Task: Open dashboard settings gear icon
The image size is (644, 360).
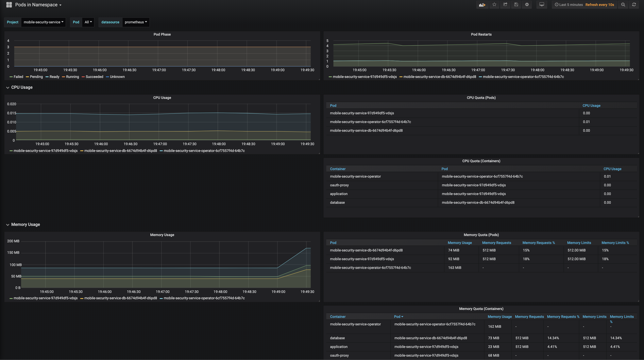Action: (x=527, y=5)
